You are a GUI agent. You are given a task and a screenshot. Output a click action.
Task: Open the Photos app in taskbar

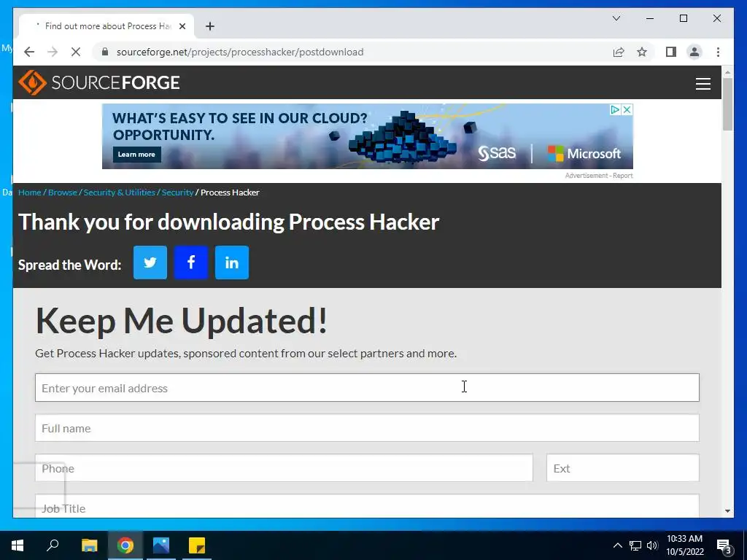(x=161, y=545)
